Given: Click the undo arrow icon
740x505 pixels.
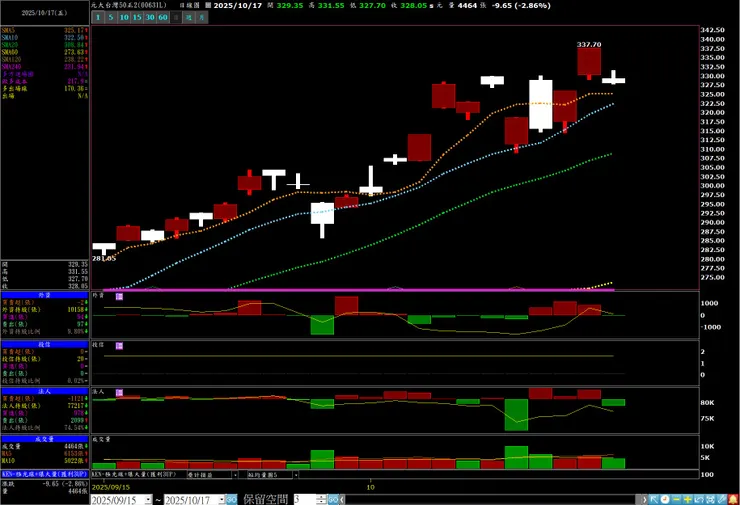Looking at the screenshot, I should (699, 499).
